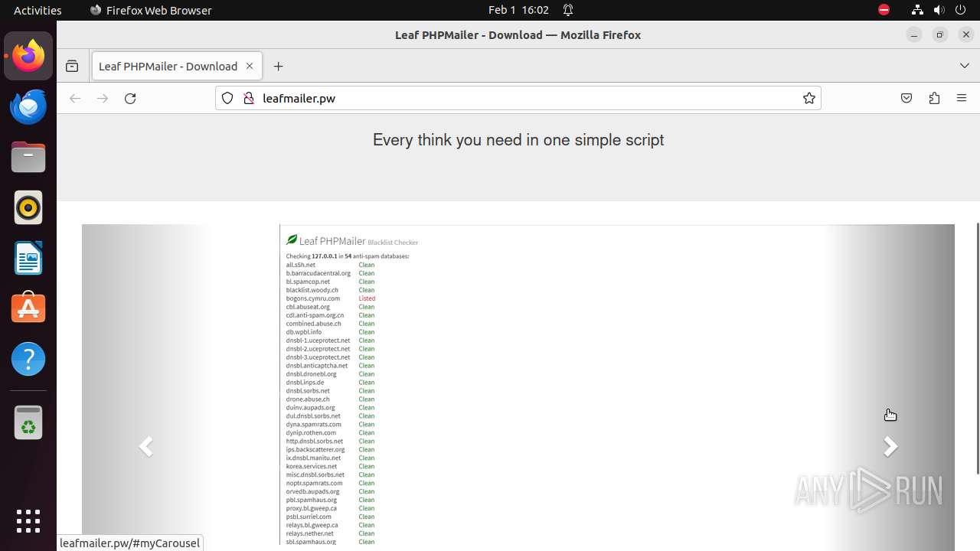Launch LibreOffice Writer from the dock
Viewport: 980px width, 551px height.
(x=28, y=258)
